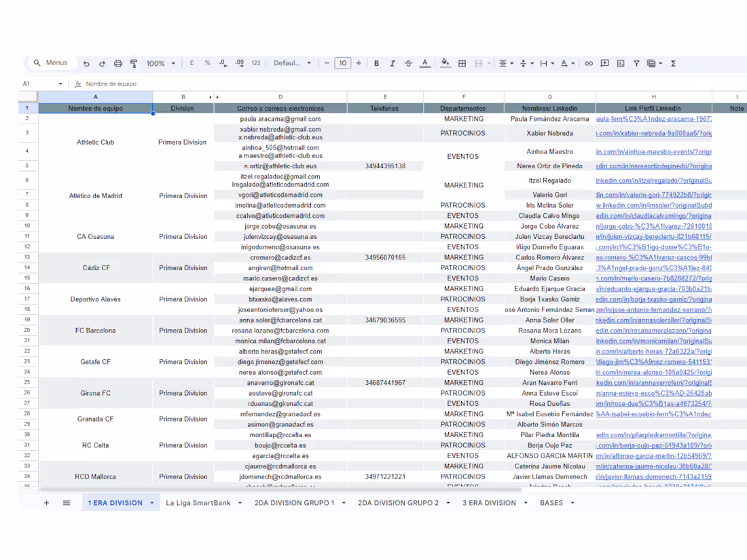747x560 pixels.
Task: Open the 123 number format menu
Action: tap(256, 63)
